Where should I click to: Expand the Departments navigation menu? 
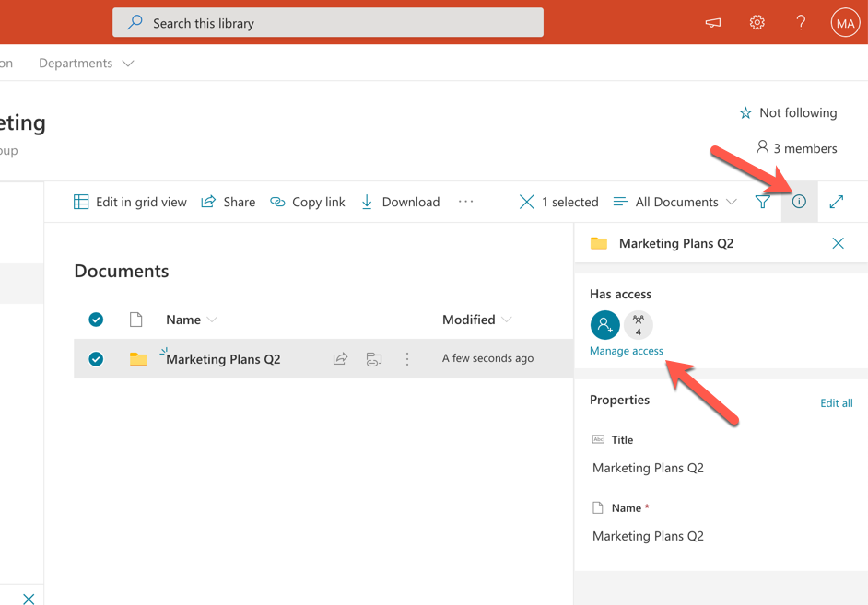87,63
